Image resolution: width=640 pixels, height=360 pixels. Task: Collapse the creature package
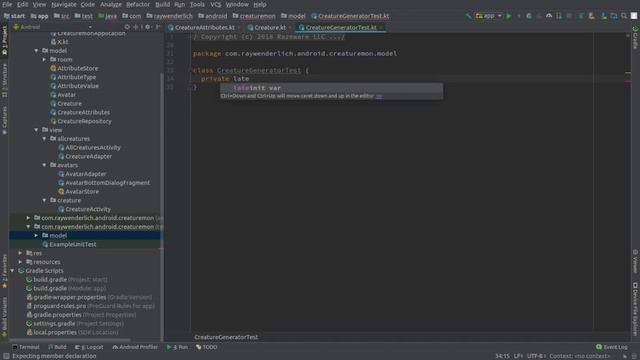44,200
